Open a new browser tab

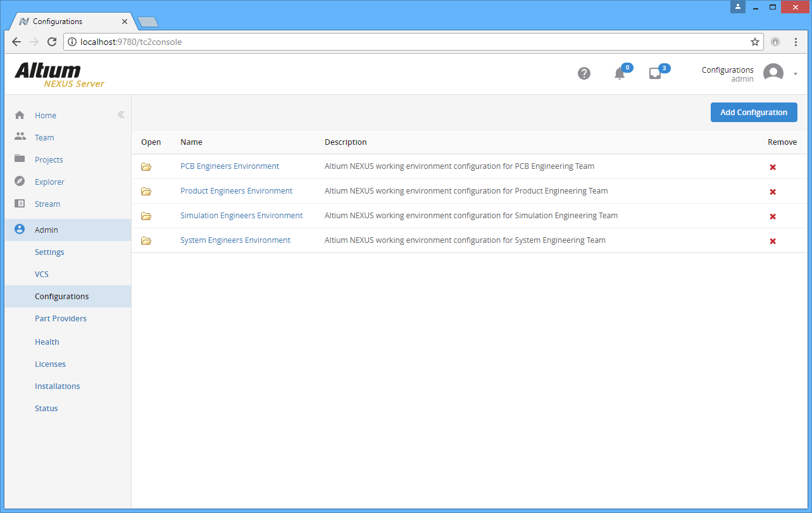pos(147,22)
